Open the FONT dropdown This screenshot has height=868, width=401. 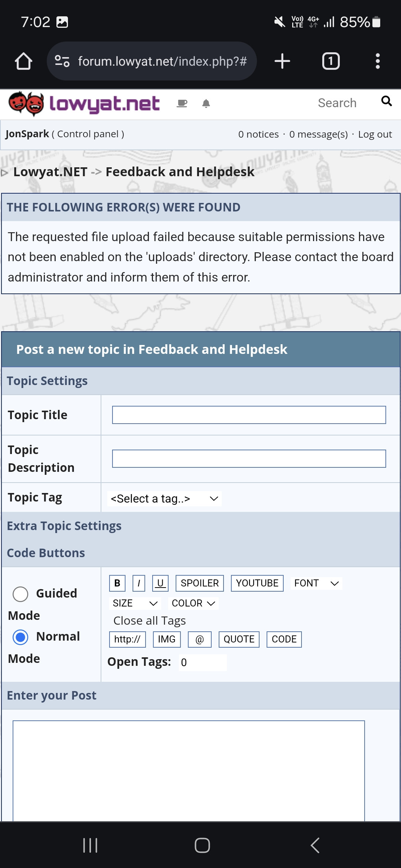pos(316,583)
